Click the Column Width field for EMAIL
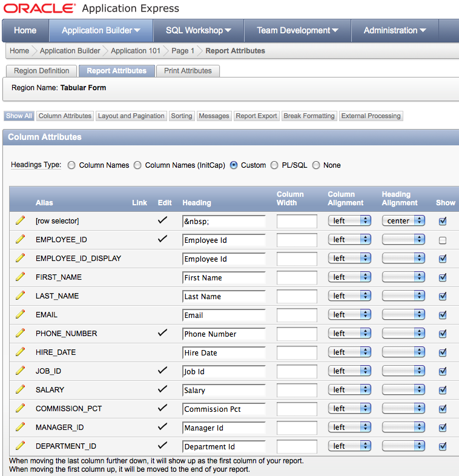459x476 pixels. point(297,315)
